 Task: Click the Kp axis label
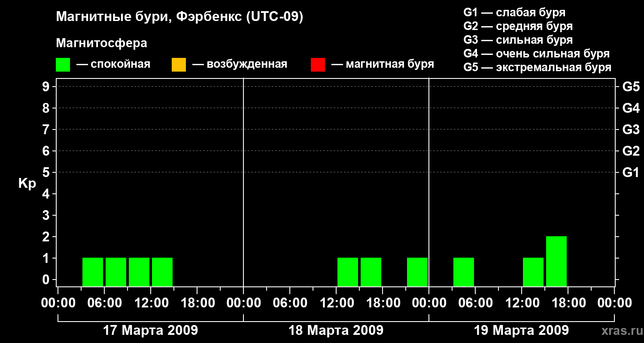coord(27,184)
